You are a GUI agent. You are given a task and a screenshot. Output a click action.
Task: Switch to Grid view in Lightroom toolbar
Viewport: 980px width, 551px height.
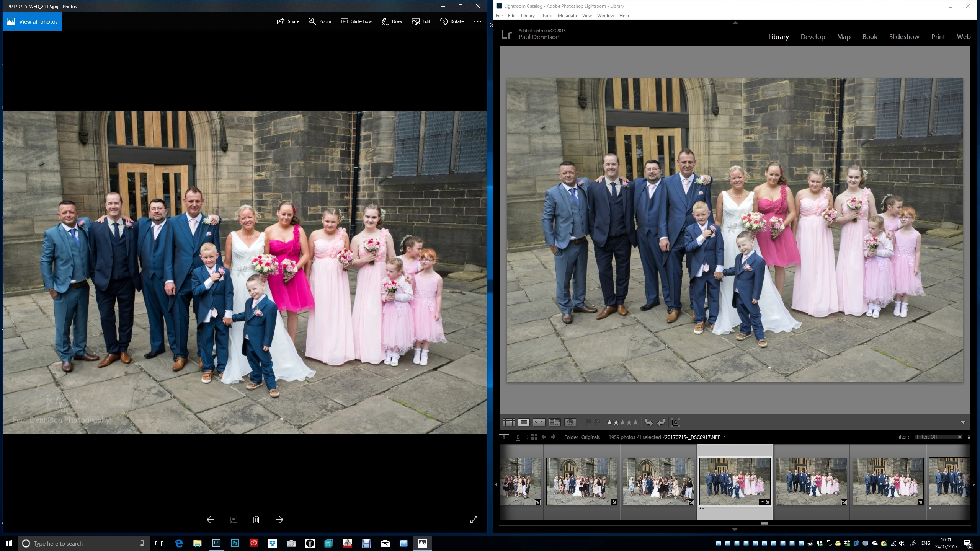[x=508, y=422]
